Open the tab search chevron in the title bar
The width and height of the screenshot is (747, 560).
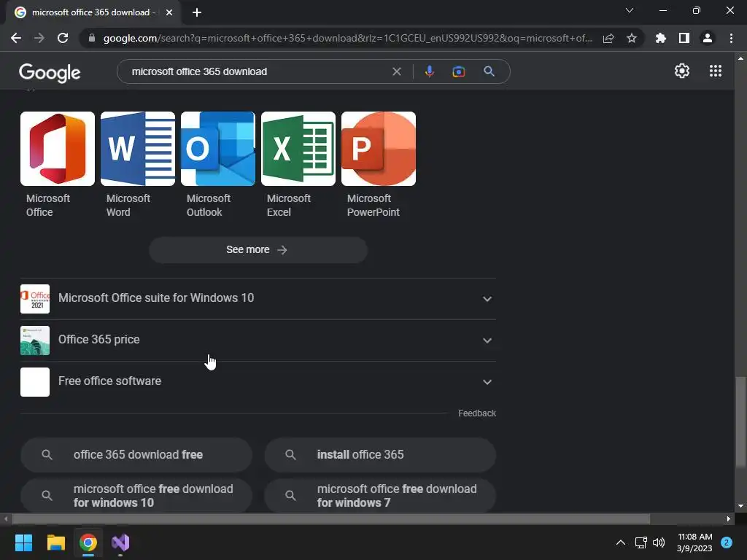tap(630, 10)
